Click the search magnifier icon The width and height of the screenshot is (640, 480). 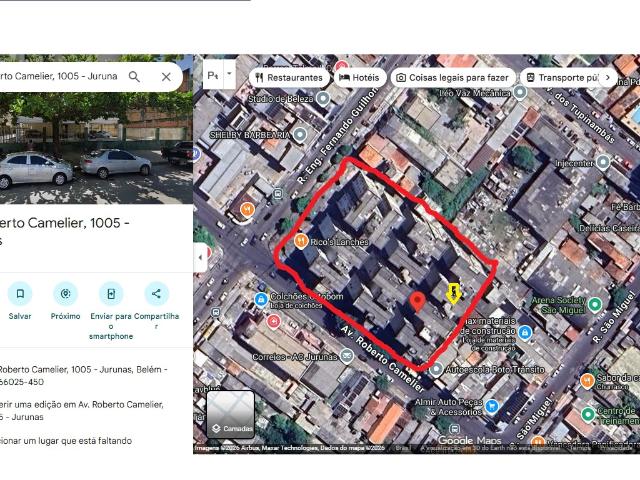pyautogui.click(x=134, y=76)
